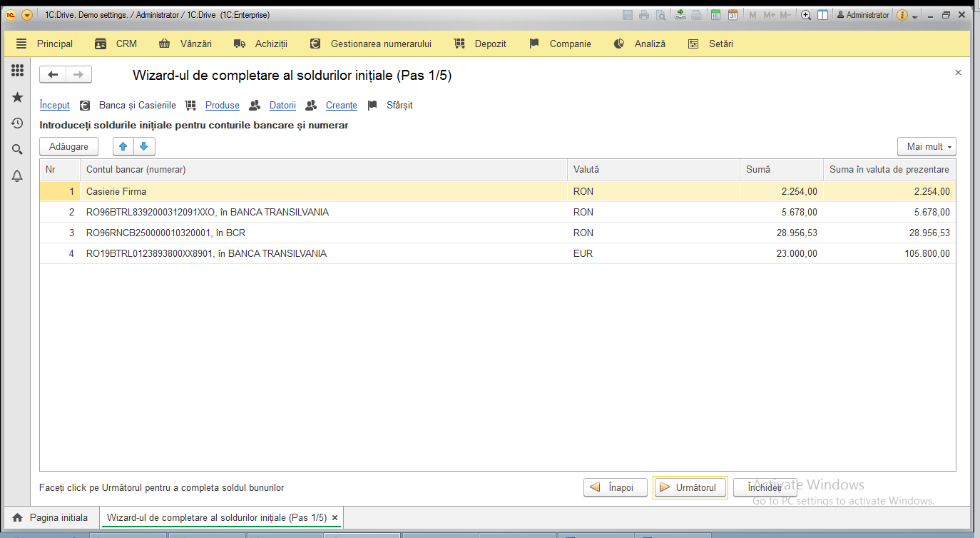The height and width of the screenshot is (538, 980).
Task: Click the search magnifier in sidebar
Action: [x=18, y=150]
